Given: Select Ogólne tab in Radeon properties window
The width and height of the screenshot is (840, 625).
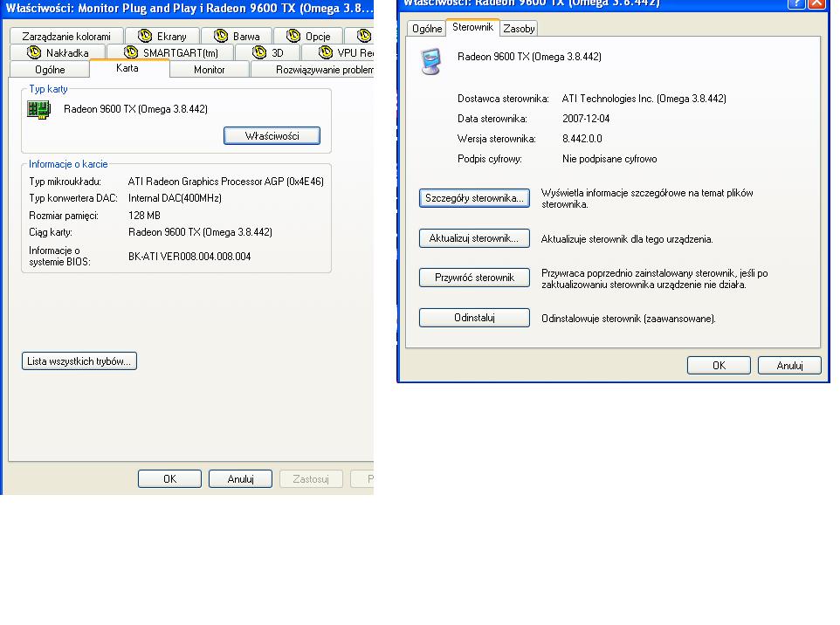Looking at the screenshot, I should coord(426,29).
